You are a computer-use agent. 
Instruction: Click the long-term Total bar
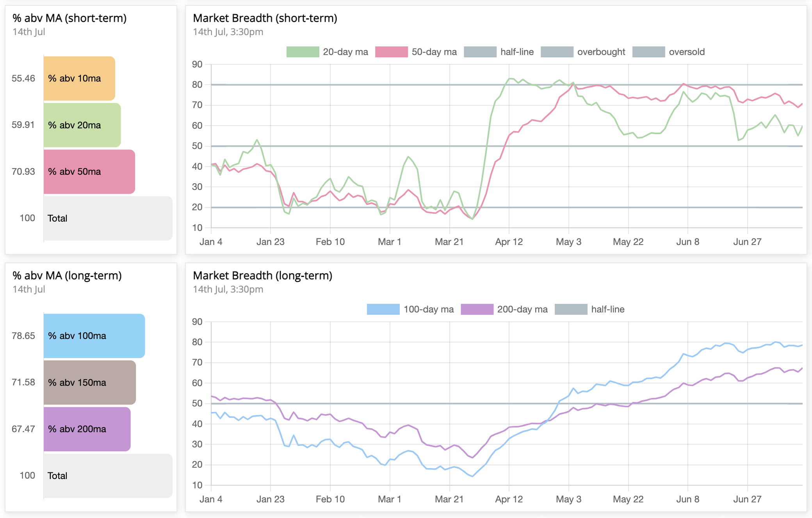[x=108, y=476]
